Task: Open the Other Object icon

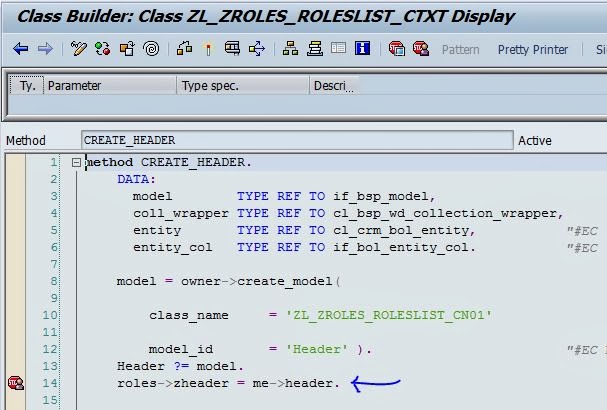Action: pyautogui.click(x=127, y=49)
